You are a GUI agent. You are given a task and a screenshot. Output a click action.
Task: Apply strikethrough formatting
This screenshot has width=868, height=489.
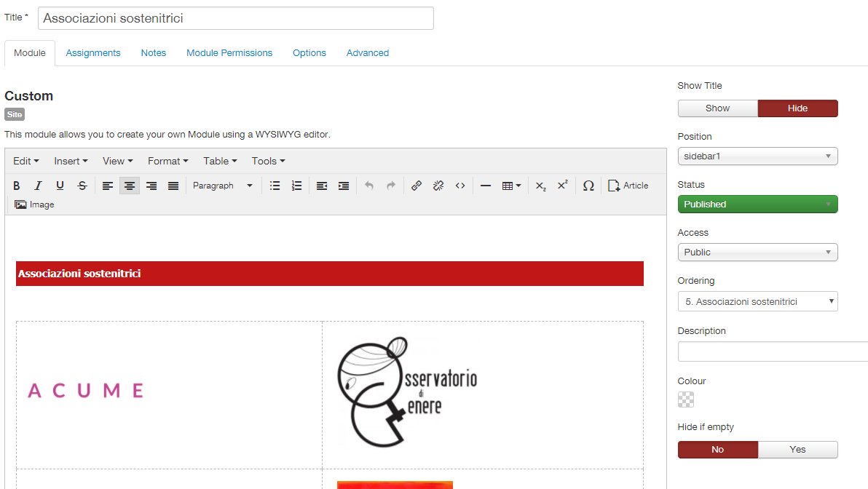(82, 186)
